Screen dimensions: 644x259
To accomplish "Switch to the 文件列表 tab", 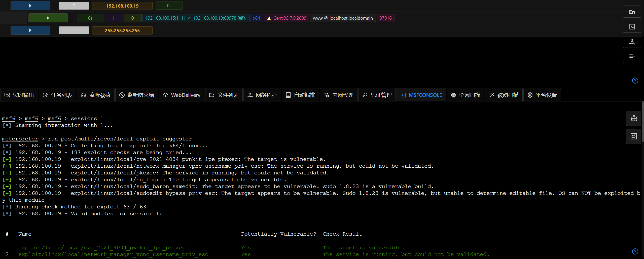I will tap(224, 95).
